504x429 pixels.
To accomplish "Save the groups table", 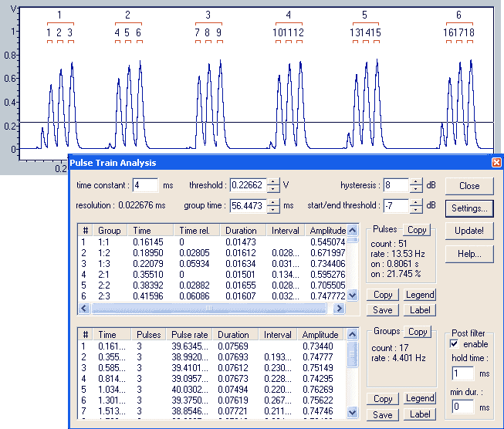I will [x=383, y=415].
